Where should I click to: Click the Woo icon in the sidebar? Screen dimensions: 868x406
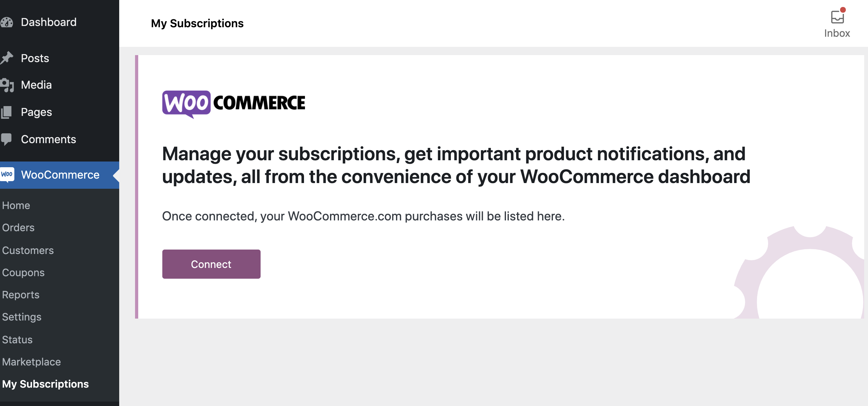pos(7,174)
